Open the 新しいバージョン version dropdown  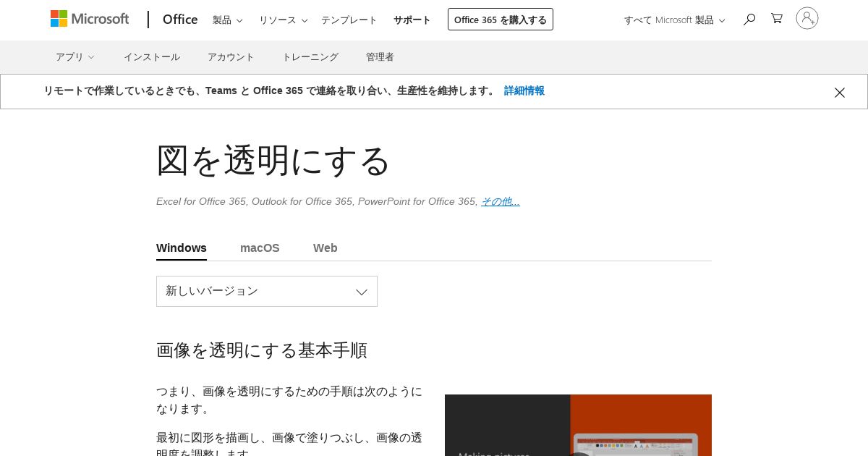[x=267, y=291]
